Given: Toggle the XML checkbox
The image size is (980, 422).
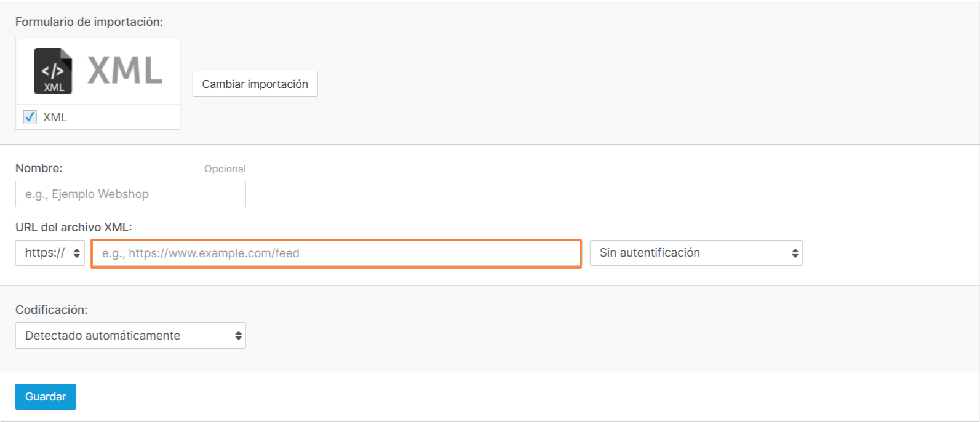Looking at the screenshot, I should coord(30,117).
